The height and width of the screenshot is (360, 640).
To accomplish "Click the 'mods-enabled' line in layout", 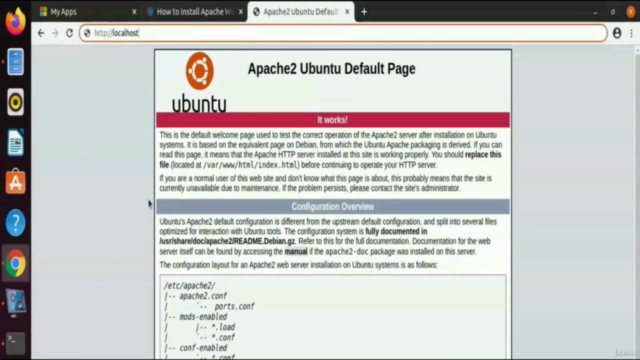I will click(x=203, y=317).
